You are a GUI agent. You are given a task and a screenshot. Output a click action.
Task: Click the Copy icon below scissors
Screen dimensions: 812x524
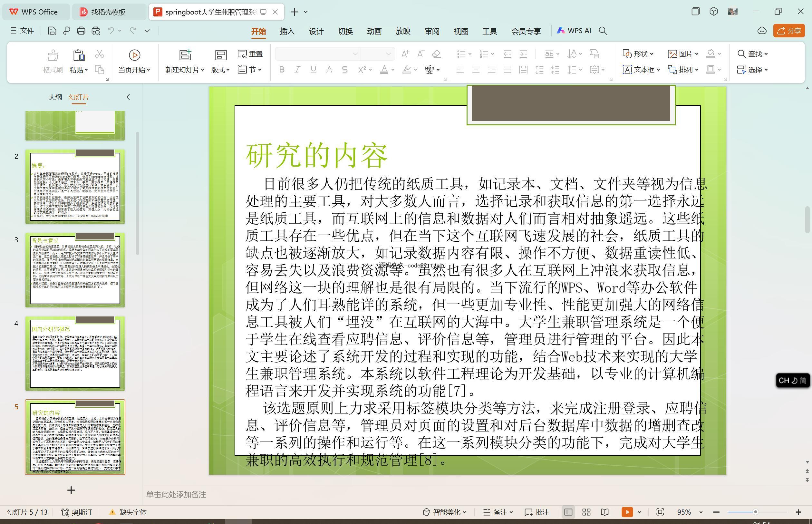coord(99,70)
